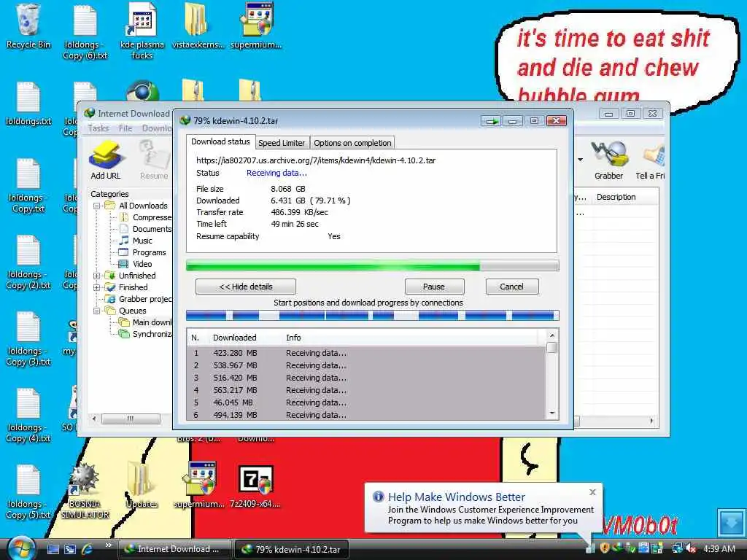
Task: Click Show Desktop quick launch icon
Action: [x=53, y=549]
